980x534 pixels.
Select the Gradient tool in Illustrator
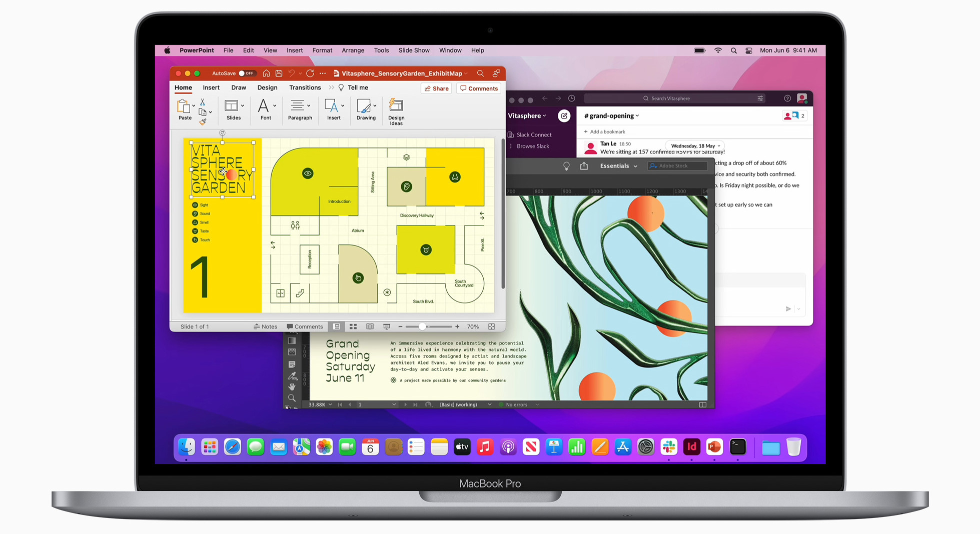pos(292,340)
